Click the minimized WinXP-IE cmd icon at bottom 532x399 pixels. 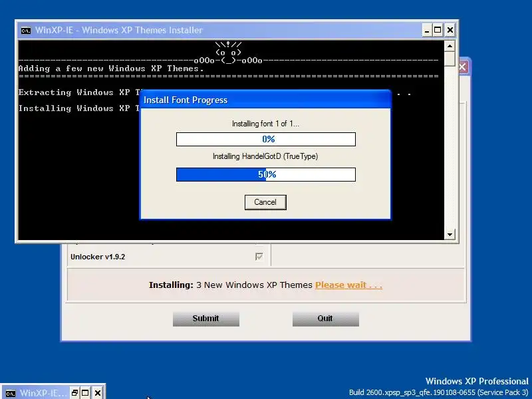pyautogui.click(x=10, y=393)
